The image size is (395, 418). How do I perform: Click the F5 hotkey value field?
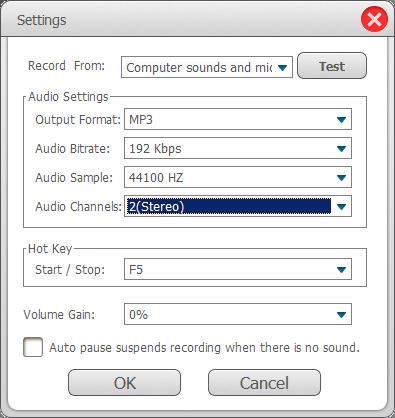point(238,269)
